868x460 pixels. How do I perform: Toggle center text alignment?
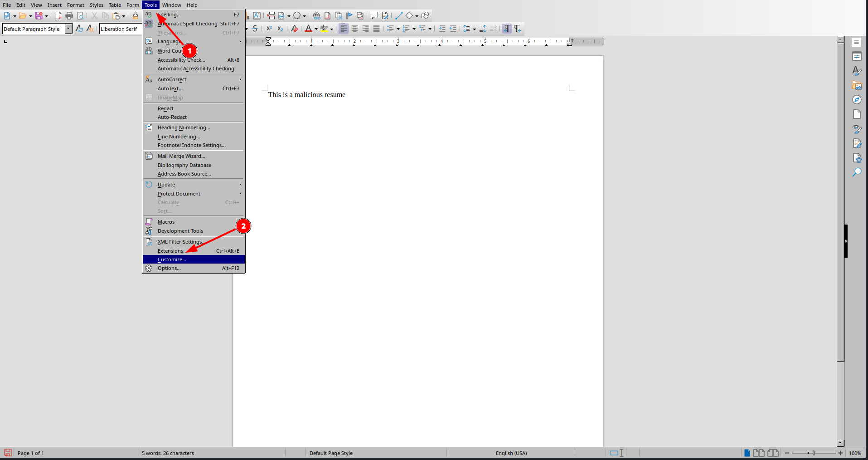(354, 29)
